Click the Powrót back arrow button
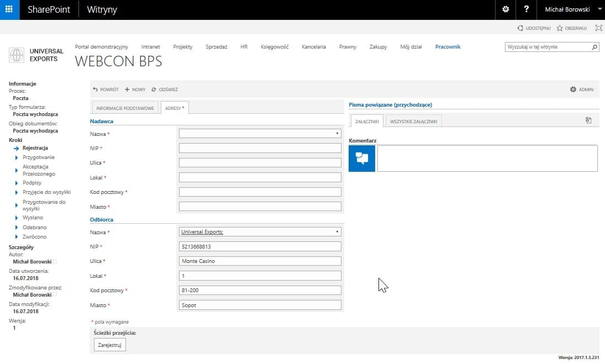This screenshot has width=605, height=364. pos(106,89)
